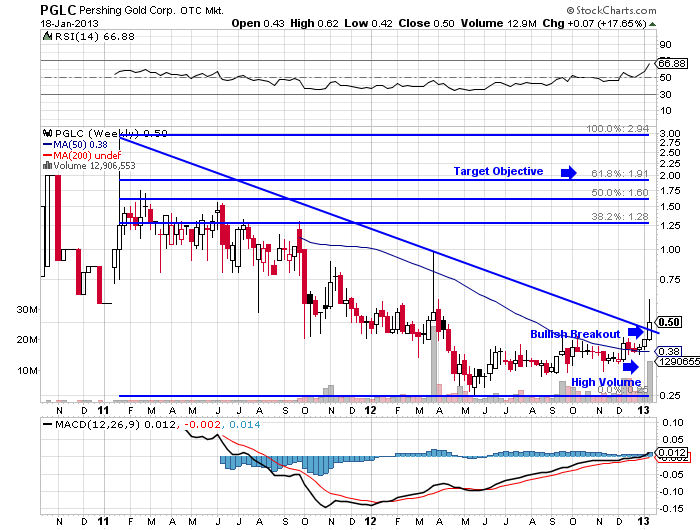Click the 0.10 label on MACD axis
Screen dimensions: 700x530
(673, 422)
